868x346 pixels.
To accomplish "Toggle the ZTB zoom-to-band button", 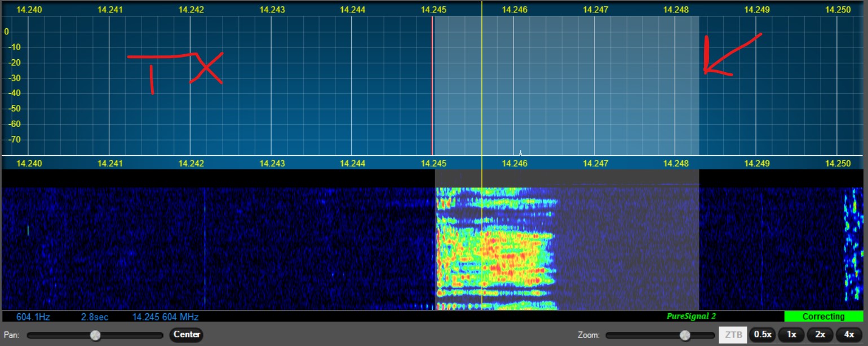I will click(x=732, y=335).
